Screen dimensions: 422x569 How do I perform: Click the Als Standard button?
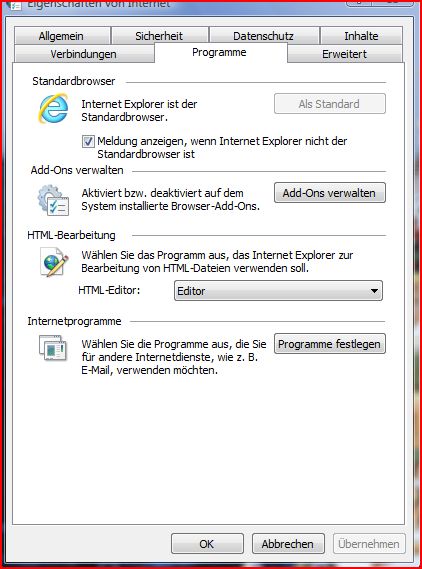pyautogui.click(x=329, y=104)
